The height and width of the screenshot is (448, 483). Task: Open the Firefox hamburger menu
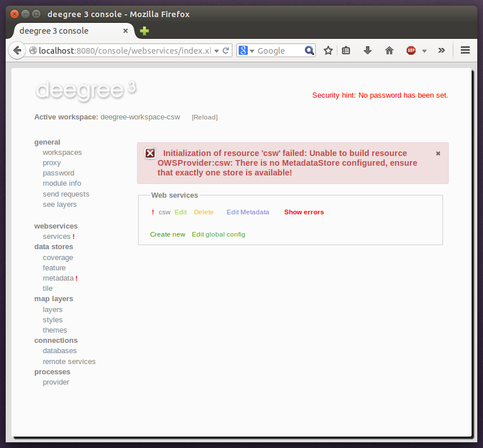pos(465,50)
